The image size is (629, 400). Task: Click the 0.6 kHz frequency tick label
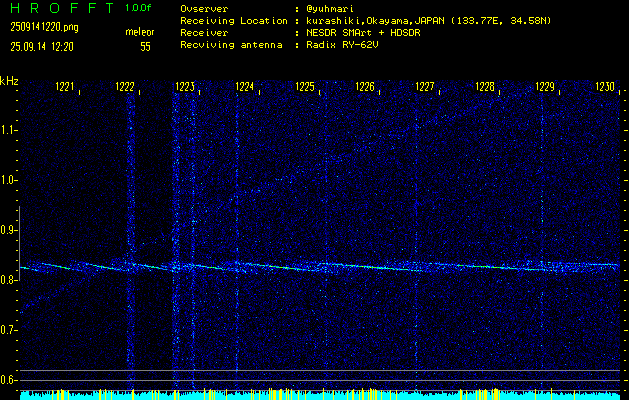(x=6, y=380)
